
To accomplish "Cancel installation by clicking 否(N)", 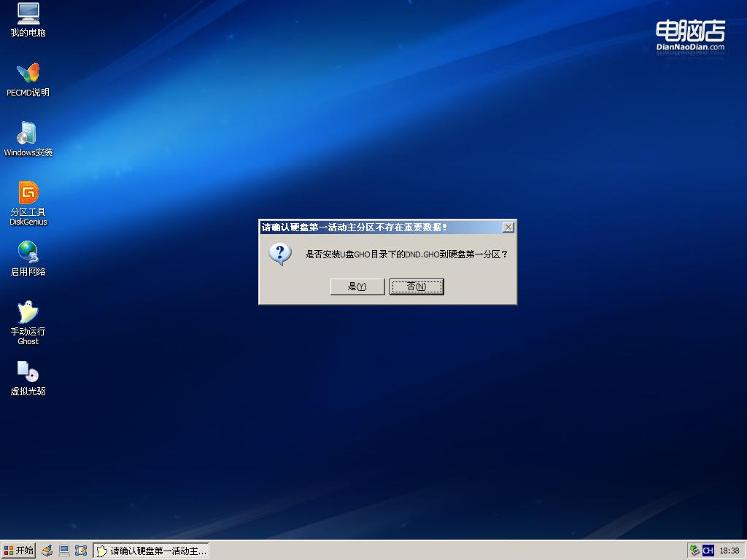I will pyautogui.click(x=417, y=287).
